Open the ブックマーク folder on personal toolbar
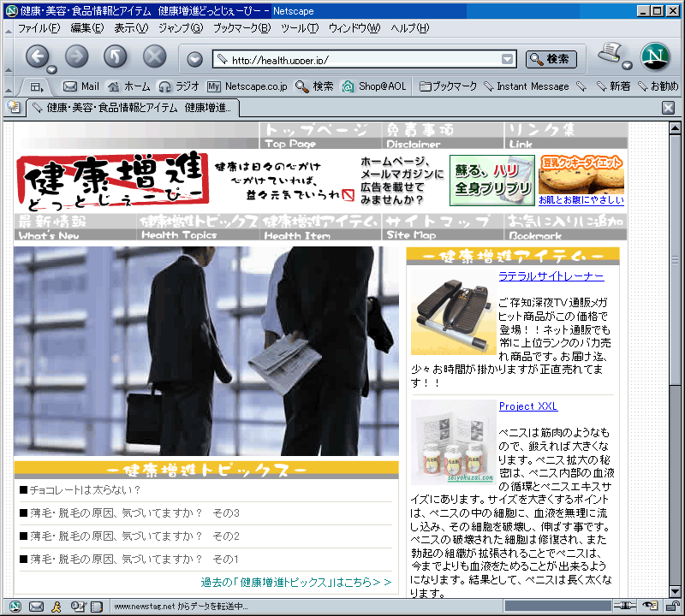685x616 pixels. coord(448,86)
